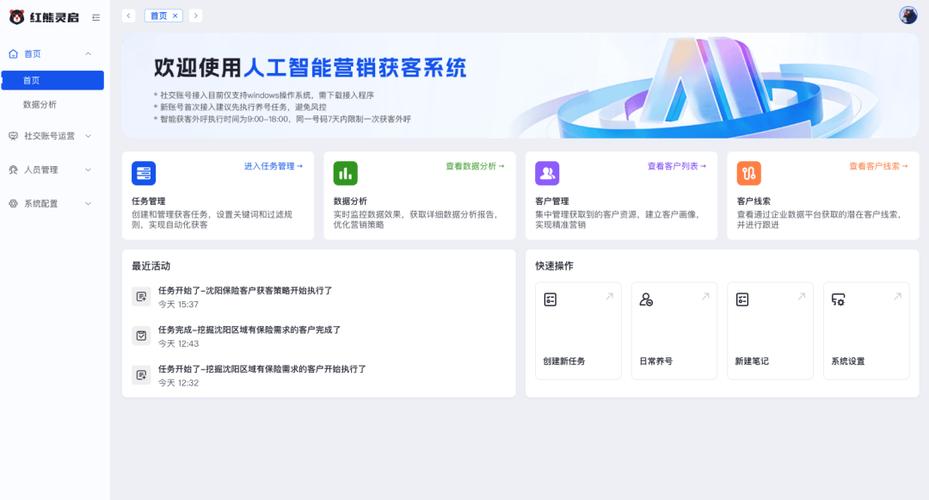This screenshot has width=929, height=500.
Task: Click activity 任务开始了-沈阳保险客户获客策略开始执行了
Action: pyautogui.click(x=245, y=291)
